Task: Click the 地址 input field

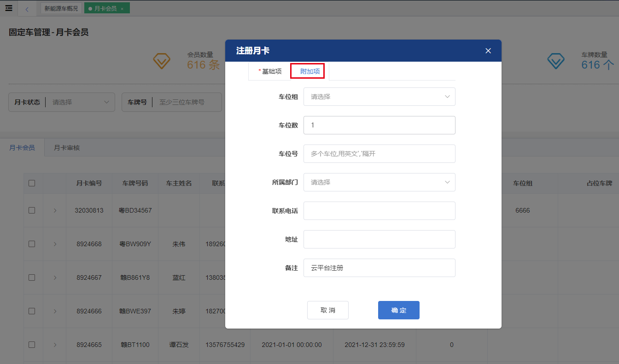Action: pos(380,239)
